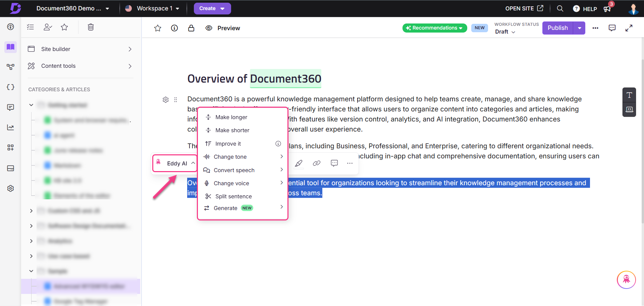Image resolution: width=644 pixels, height=306 pixels.
Task: Open the more options ellipsis next to Publish
Action: coord(595,28)
